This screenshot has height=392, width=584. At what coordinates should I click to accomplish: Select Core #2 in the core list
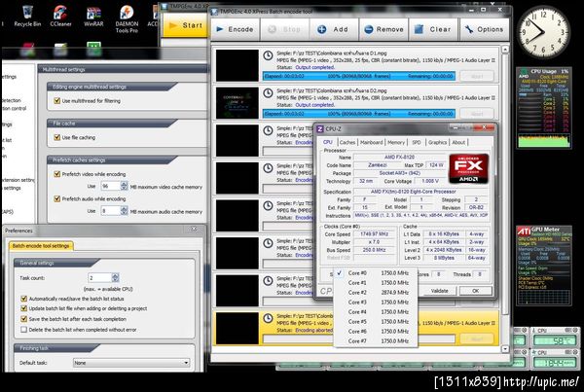click(376, 292)
